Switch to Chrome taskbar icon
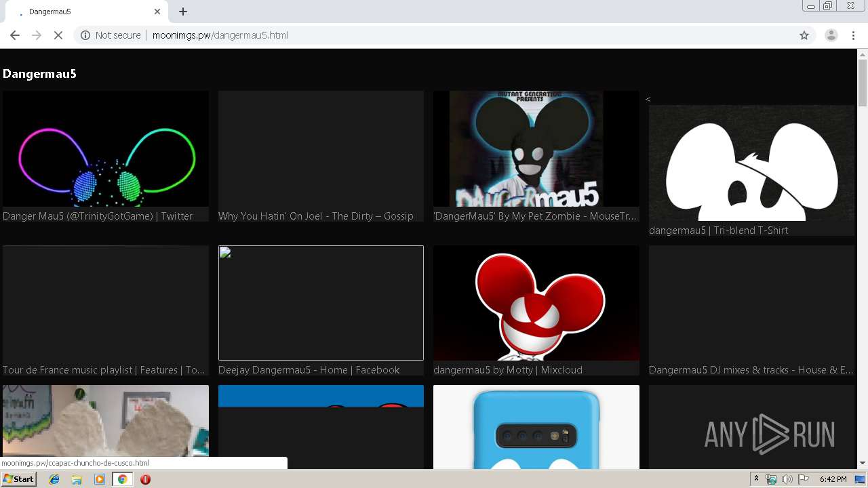Screen dimensions: 868x488 (x=122, y=479)
